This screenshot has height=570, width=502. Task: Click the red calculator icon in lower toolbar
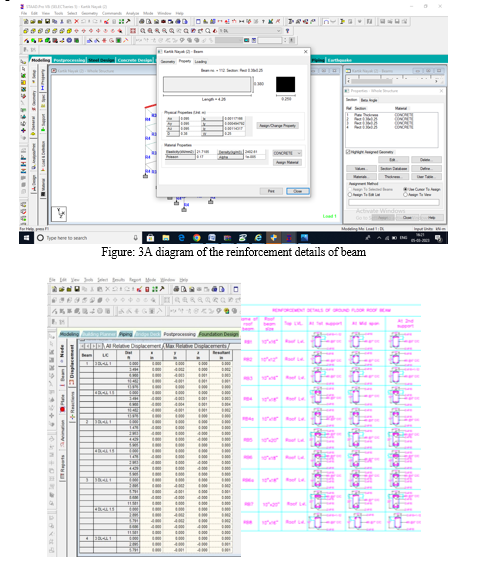[147, 289]
